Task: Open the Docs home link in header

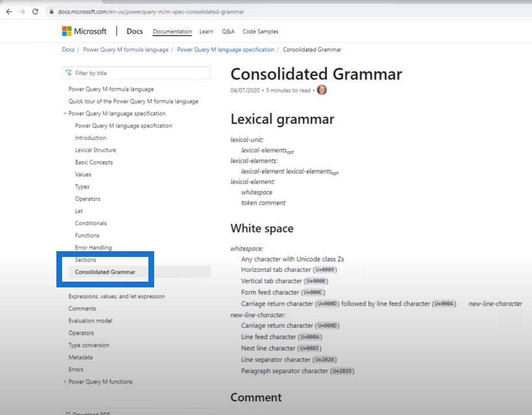Action: pos(135,31)
